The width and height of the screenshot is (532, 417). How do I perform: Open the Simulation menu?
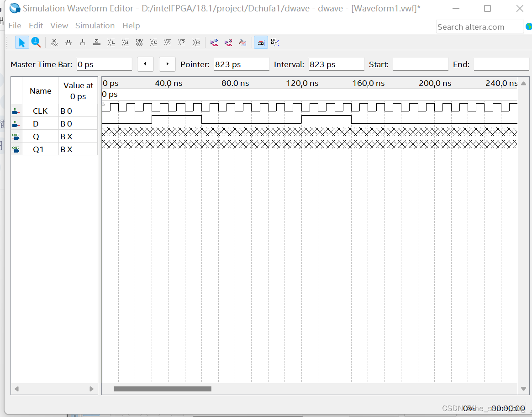(x=95, y=26)
